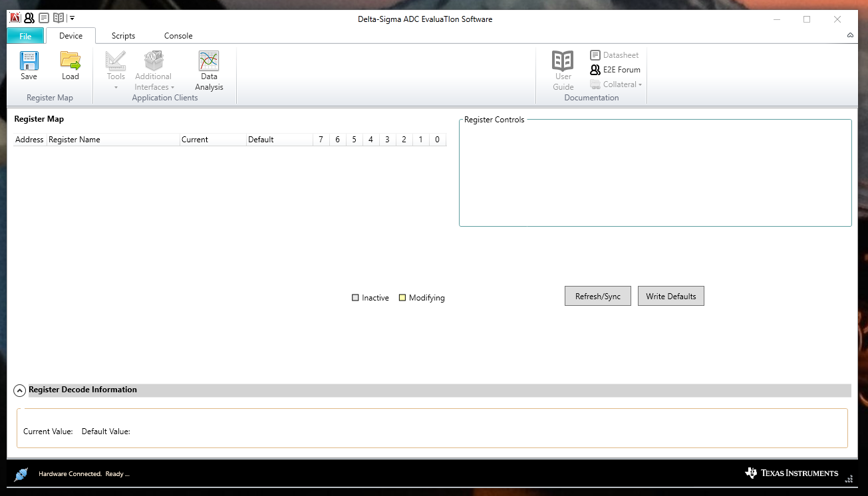This screenshot has width=868, height=496.
Task: Select the bit 2 column header
Action: 404,140
